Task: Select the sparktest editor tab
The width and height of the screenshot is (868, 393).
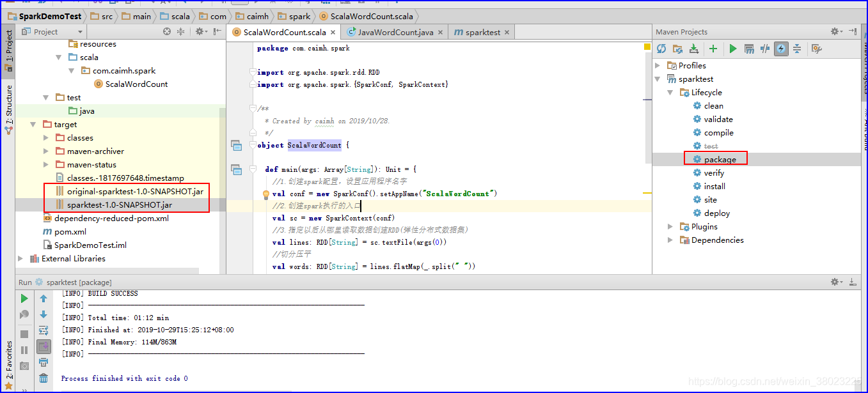Action: pos(484,31)
